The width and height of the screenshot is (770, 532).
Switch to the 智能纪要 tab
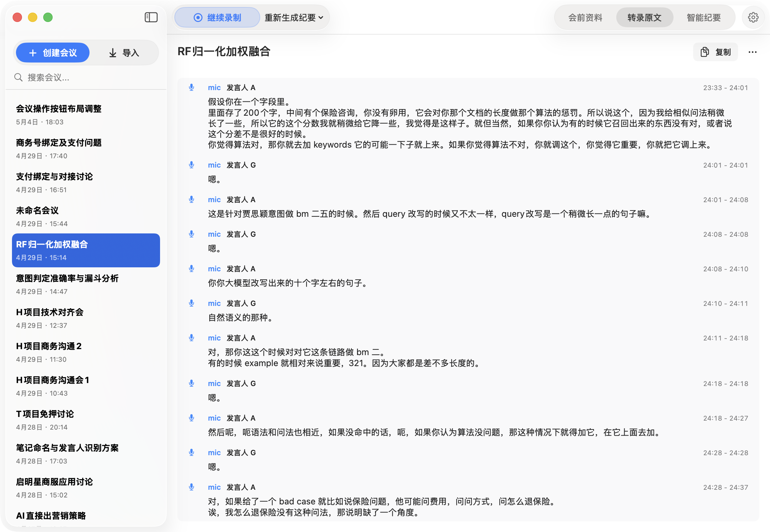tap(703, 17)
